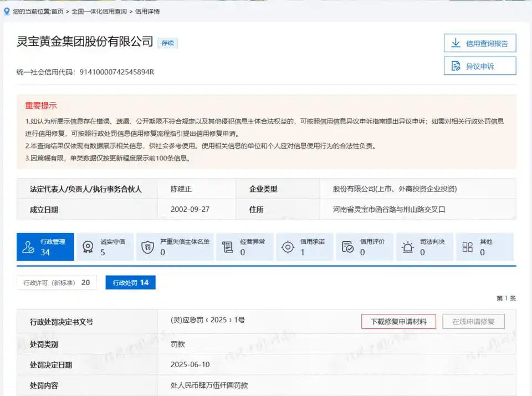This screenshot has width=532, height=396.
Task: Click the document edit icon for 异议申诉
Action: click(x=456, y=66)
